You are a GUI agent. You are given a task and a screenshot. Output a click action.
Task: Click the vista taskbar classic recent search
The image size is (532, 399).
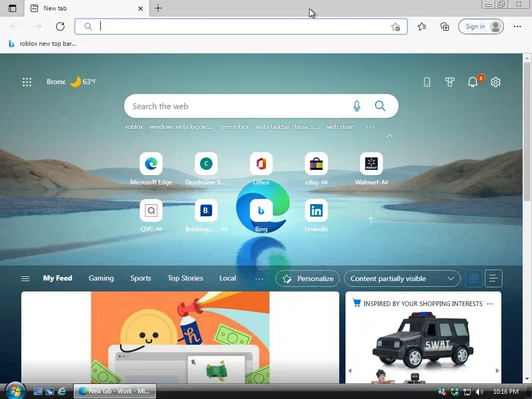[287, 127]
